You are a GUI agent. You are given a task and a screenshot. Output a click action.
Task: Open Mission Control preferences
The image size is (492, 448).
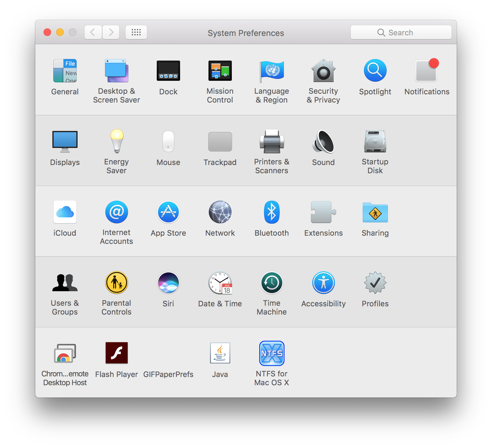[220, 71]
